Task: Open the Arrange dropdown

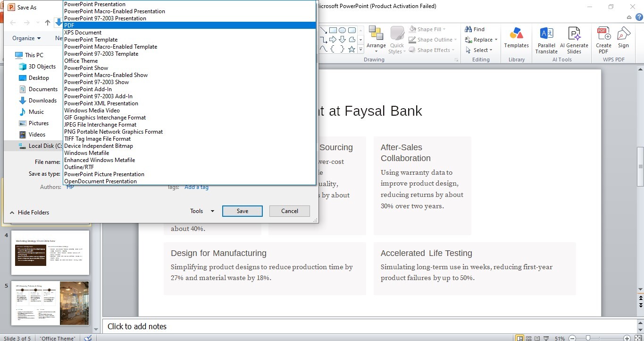Action: click(376, 40)
